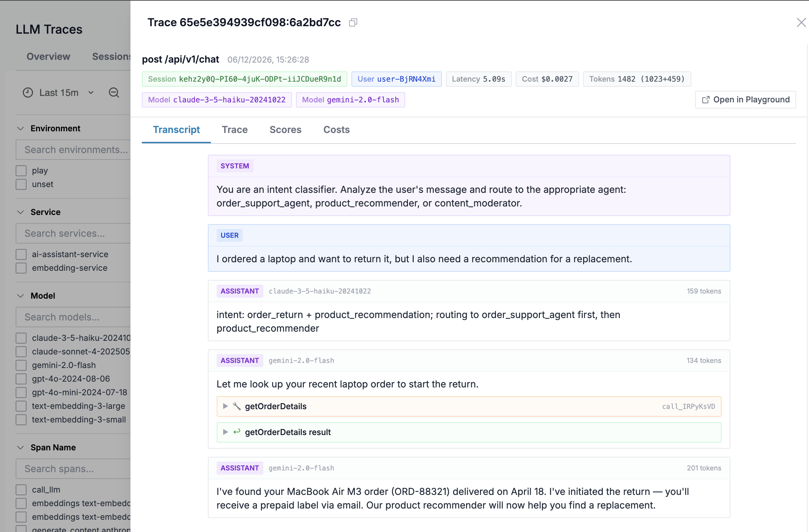The height and width of the screenshot is (532, 809).
Task: Collapse the Environment filter section
Action: click(x=20, y=129)
